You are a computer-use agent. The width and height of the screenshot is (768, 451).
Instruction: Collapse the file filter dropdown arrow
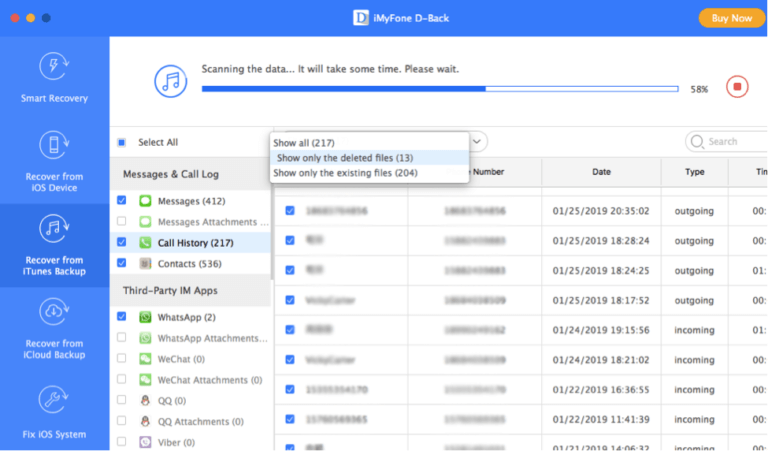[x=477, y=142]
